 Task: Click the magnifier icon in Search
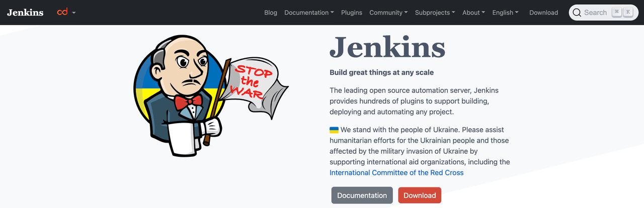coord(577,13)
